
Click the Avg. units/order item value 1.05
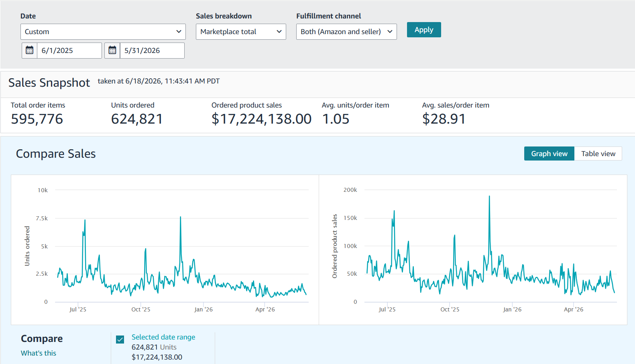pyautogui.click(x=336, y=119)
